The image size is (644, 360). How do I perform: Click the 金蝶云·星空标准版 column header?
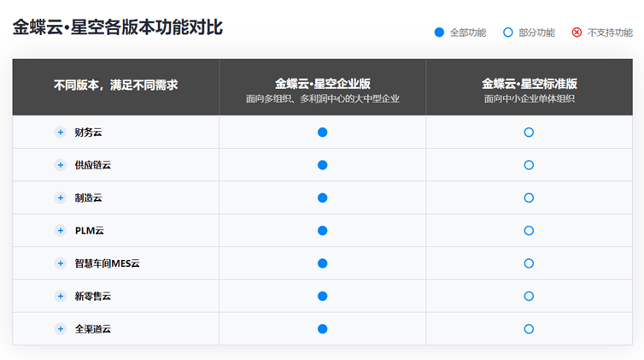click(x=529, y=84)
